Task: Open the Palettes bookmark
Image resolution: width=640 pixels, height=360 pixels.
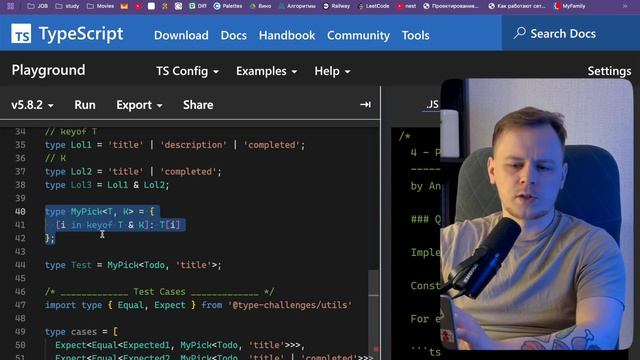Action: (x=228, y=6)
